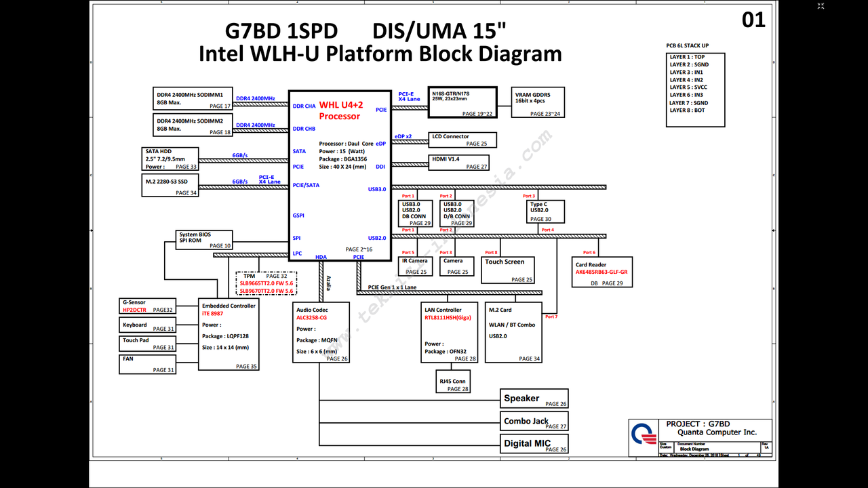Select the 'RJ45 Conn' block
This screenshot has height=488, width=868.
click(x=453, y=382)
